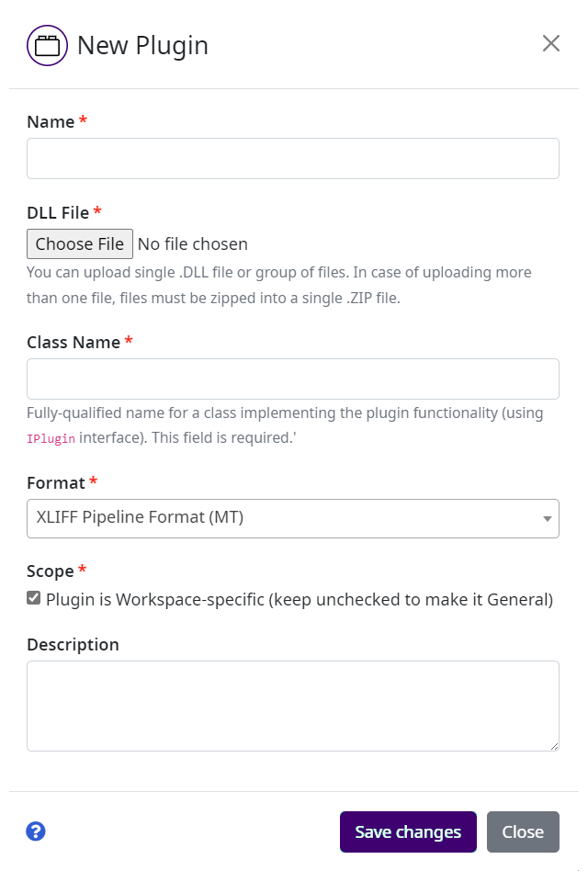Open help via the question mark icon

coord(36,831)
